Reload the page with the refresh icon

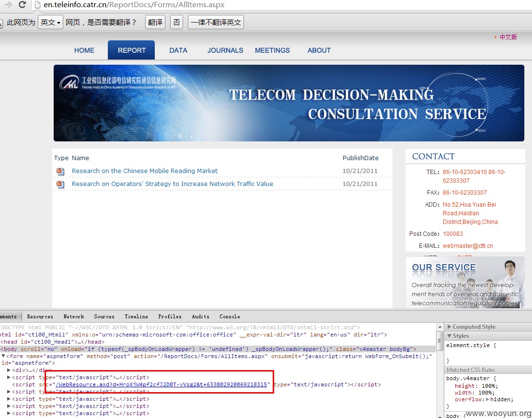[x=23, y=5]
